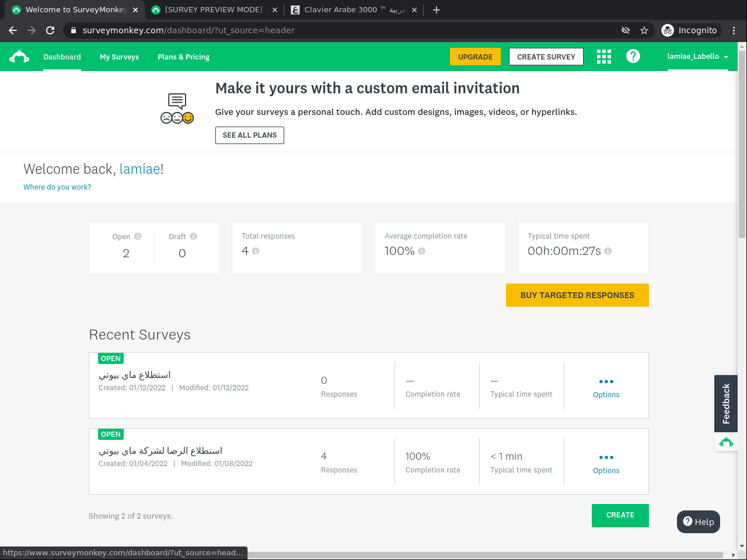Viewport: 747px width, 560px height.
Task: Click the '100% Completion rate' survey stat
Action: (x=433, y=463)
